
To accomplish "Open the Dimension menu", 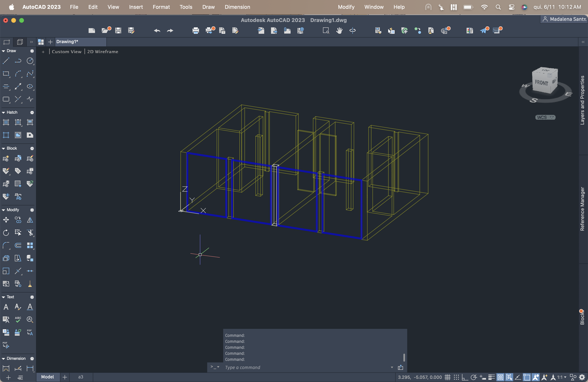I will pos(237,7).
